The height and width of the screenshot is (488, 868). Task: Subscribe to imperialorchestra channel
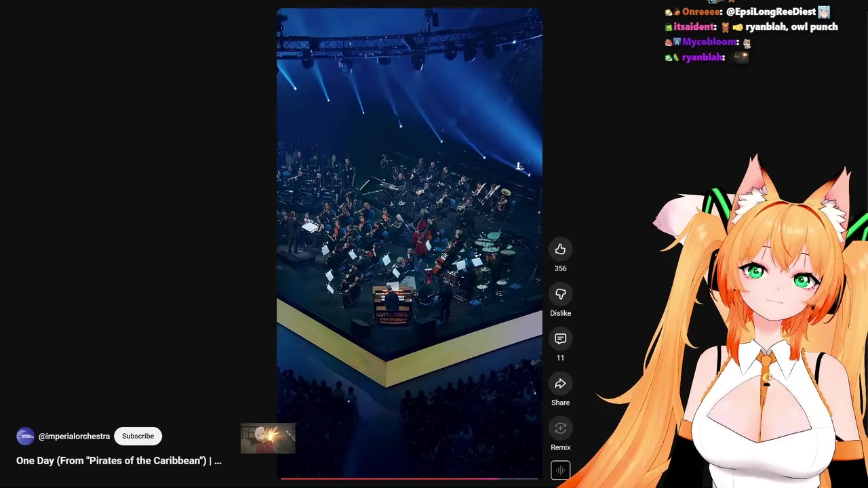point(138,436)
